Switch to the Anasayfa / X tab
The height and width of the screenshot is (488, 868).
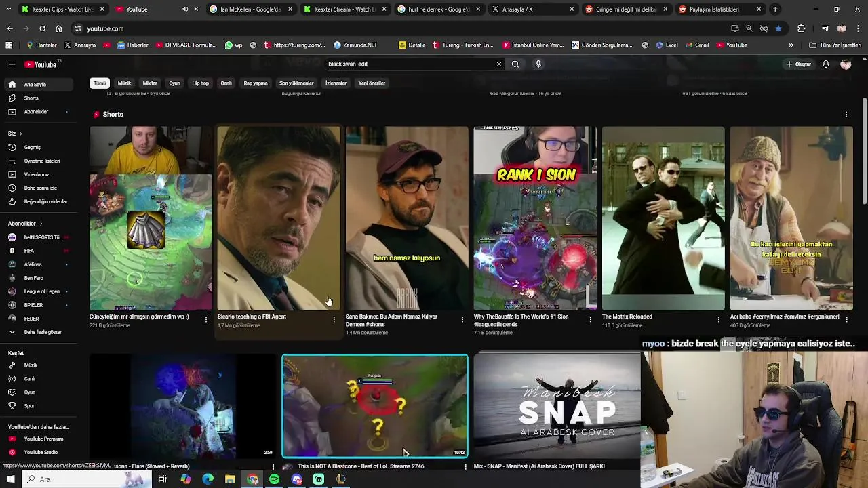click(x=532, y=9)
